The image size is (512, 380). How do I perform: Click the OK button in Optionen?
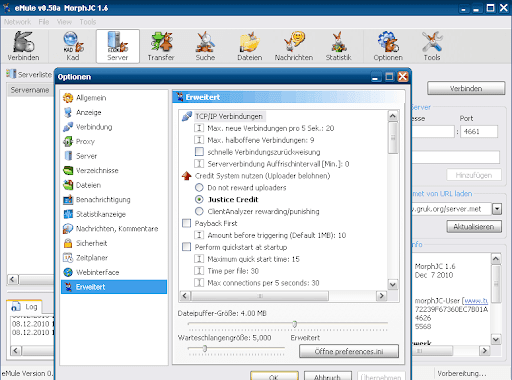tap(274, 377)
